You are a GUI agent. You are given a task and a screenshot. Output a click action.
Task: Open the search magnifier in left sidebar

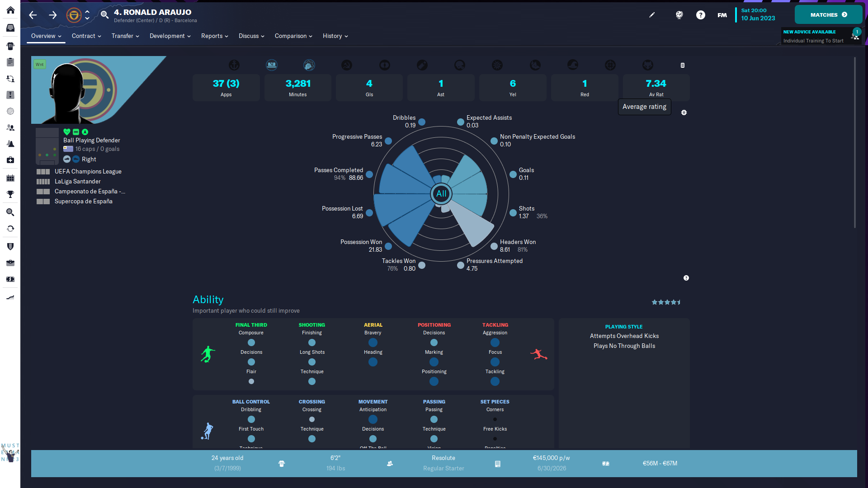10,212
